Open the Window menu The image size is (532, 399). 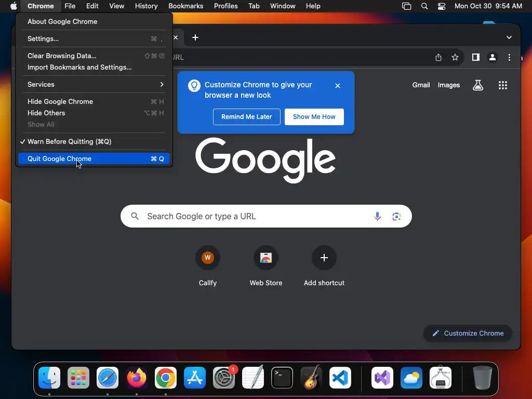coord(283,6)
